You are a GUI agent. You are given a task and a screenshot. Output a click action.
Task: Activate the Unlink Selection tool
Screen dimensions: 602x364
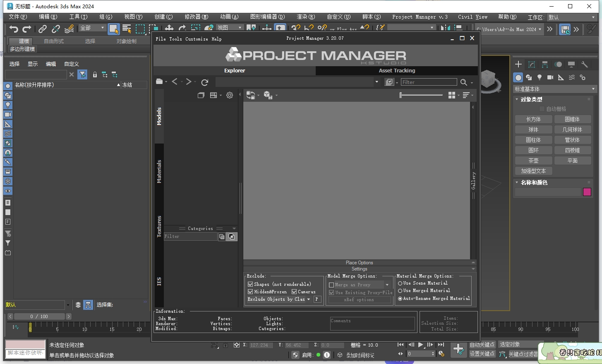point(55,29)
